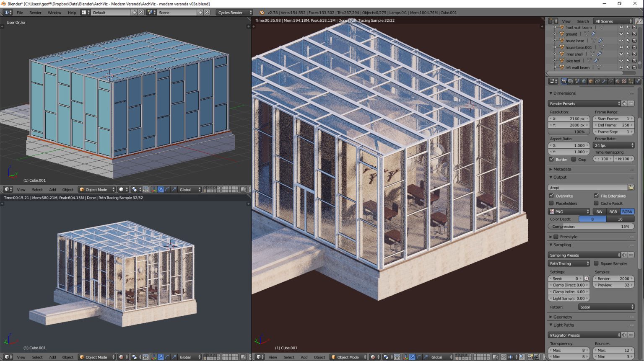Open the PNG file format dropdown
This screenshot has width=644, height=361.
click(x=569, y=211)
